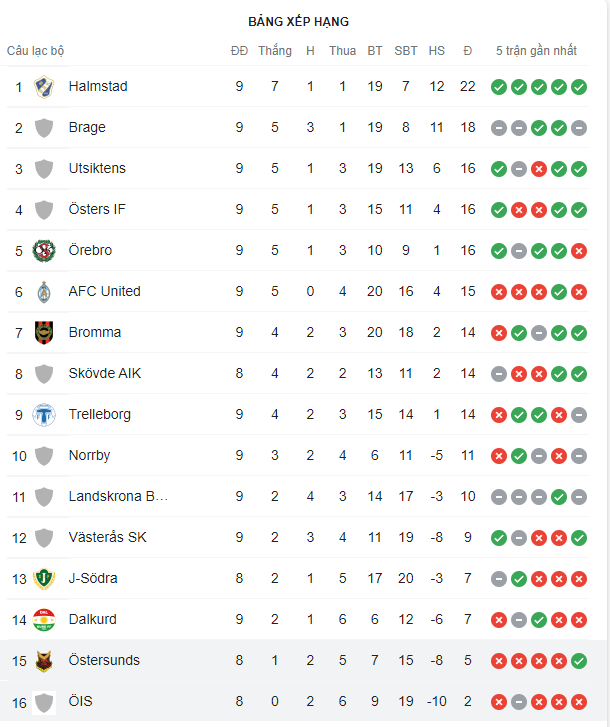
Task: Select the Östers IF team name
Action: point(97,210)
